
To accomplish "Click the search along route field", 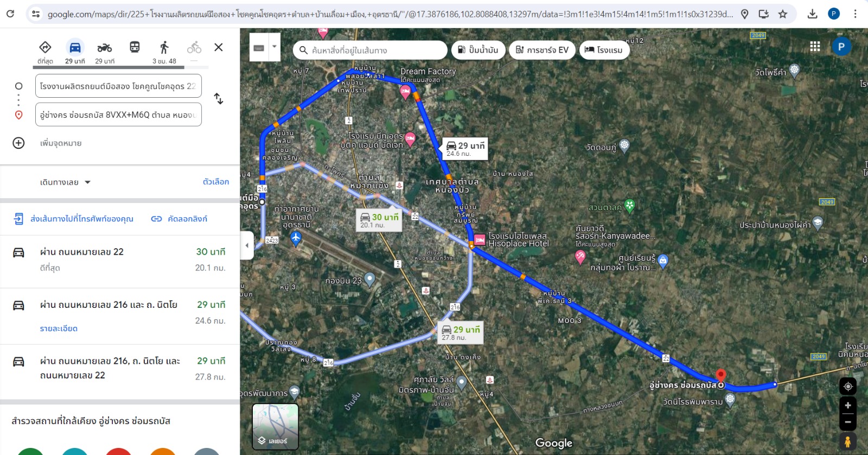I will coord(371,50).
